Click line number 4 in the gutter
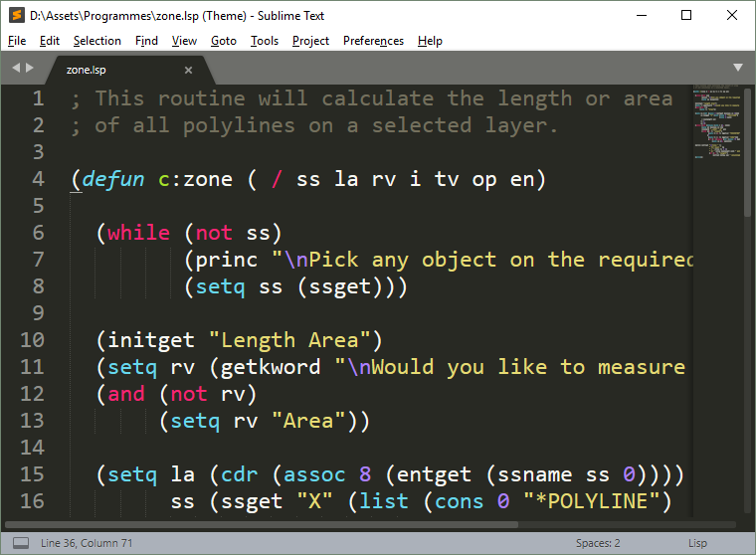This screenshot has width=756, height=555. (x=38, y=179)
